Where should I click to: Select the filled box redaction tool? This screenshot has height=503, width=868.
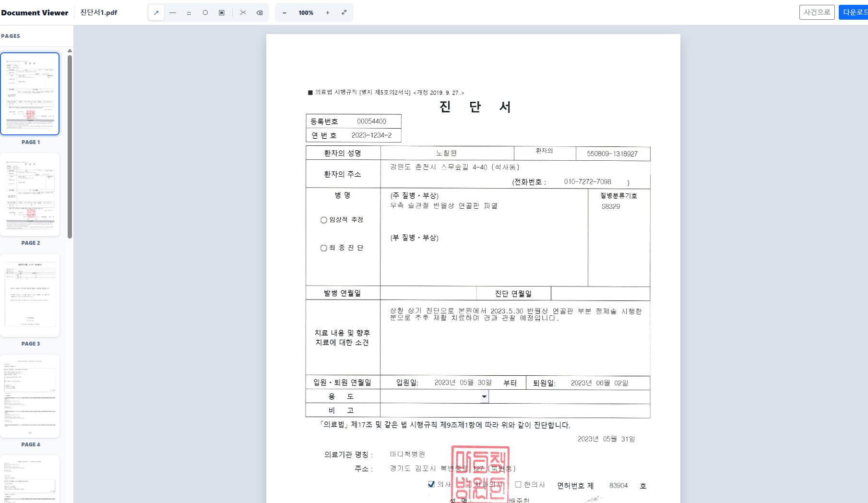click(222, 12)
